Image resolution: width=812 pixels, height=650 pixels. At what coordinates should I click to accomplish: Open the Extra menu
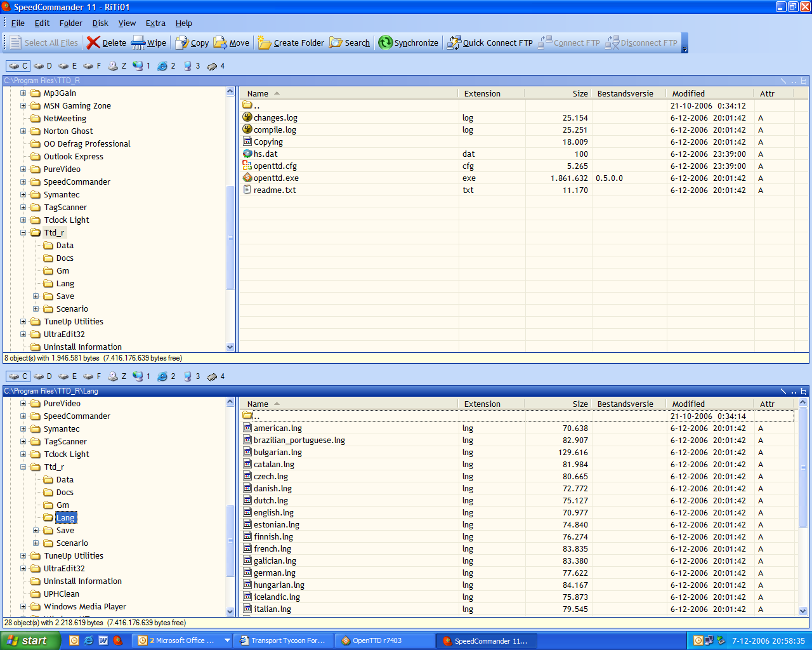pyautogui.click(x=155, y=23)
